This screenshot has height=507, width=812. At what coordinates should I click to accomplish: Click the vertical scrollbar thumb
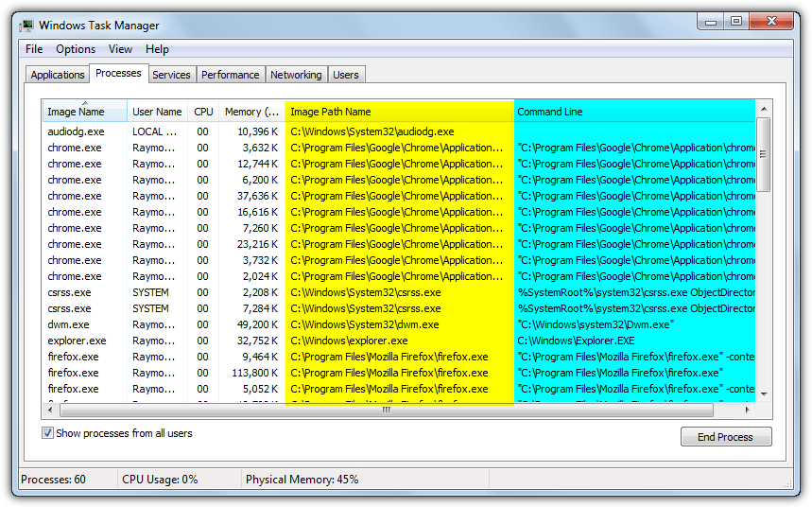tap(764, 154)
